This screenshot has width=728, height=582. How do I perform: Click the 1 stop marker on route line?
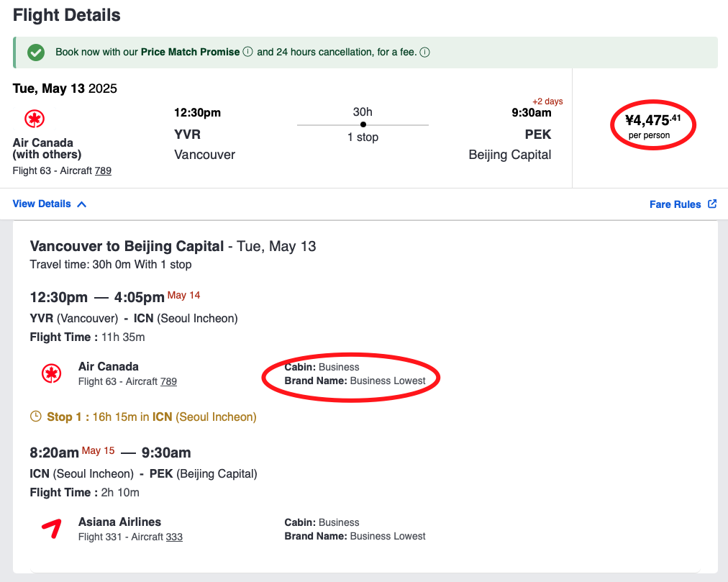tap(363, 124)
